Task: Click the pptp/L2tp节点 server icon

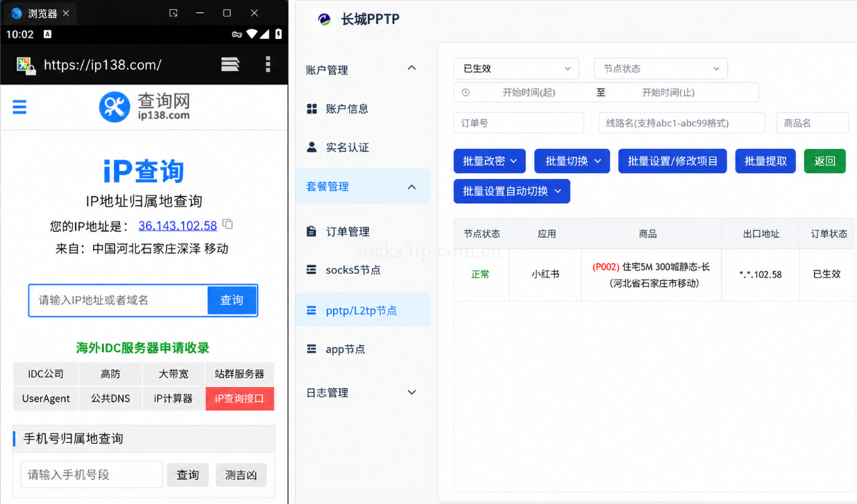Action: [312, 311]
